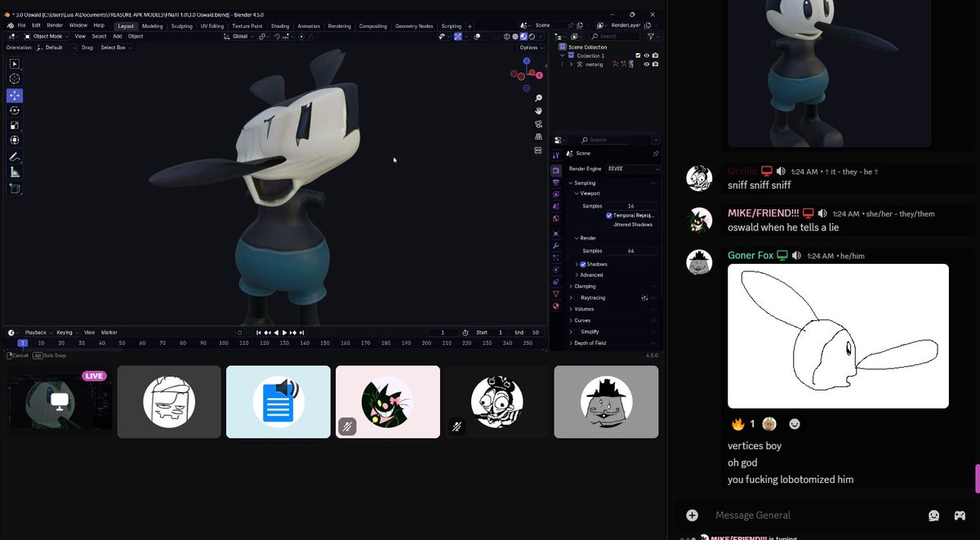The height and width of the screenshot is (540, 980).
Task: Select the Measure tool
Action: [x=15, y=172]
